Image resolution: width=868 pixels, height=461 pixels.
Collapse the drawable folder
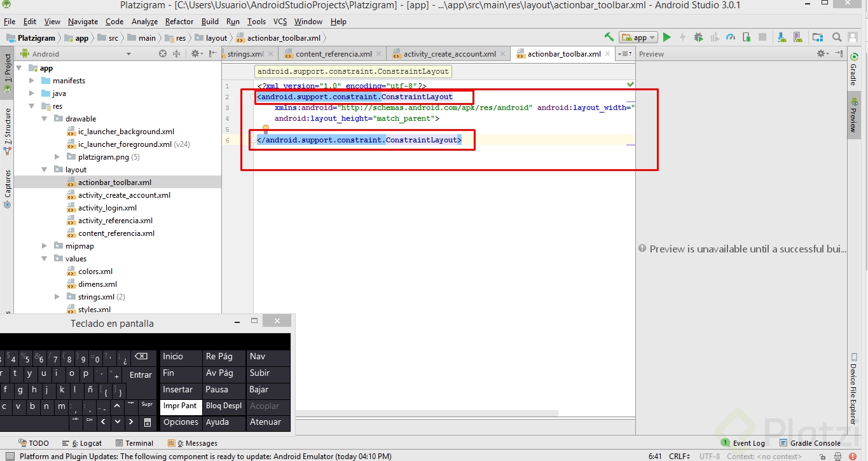tap(45, 119)
